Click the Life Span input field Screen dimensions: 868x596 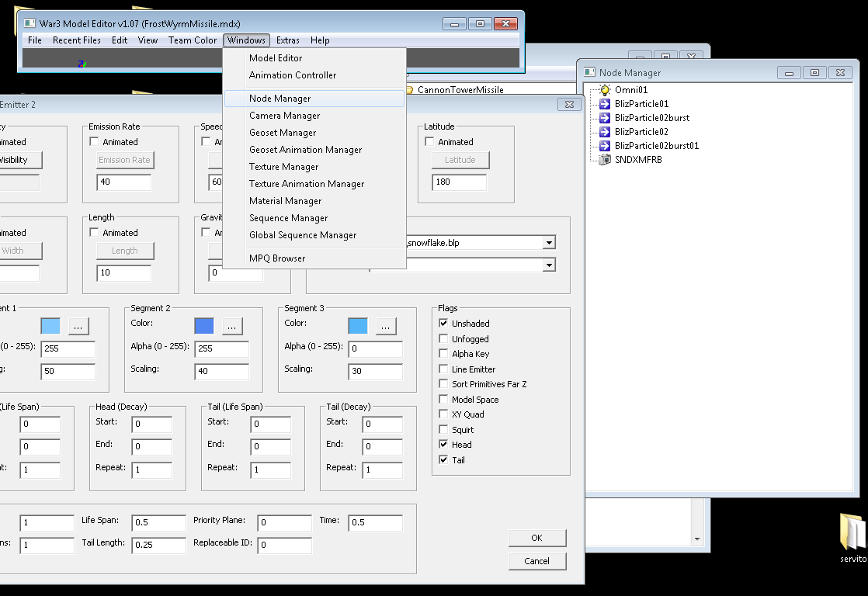click(x=159, y=522)
